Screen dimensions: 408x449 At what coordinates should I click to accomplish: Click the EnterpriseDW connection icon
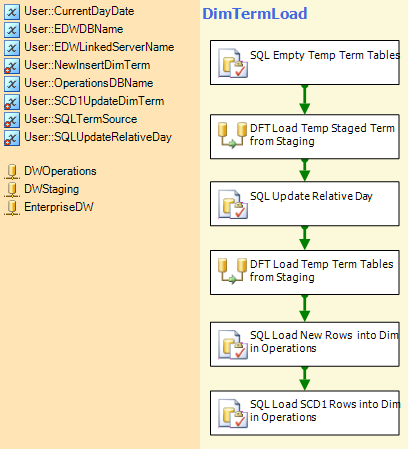pos(12,207)
